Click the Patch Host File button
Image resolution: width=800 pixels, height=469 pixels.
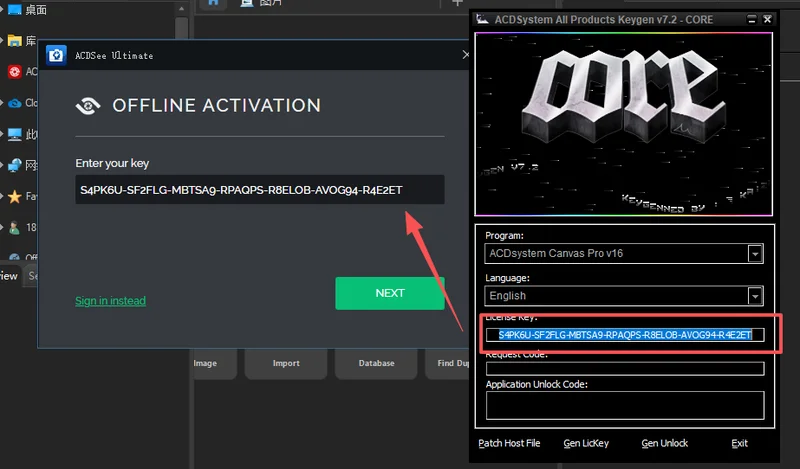509,443
